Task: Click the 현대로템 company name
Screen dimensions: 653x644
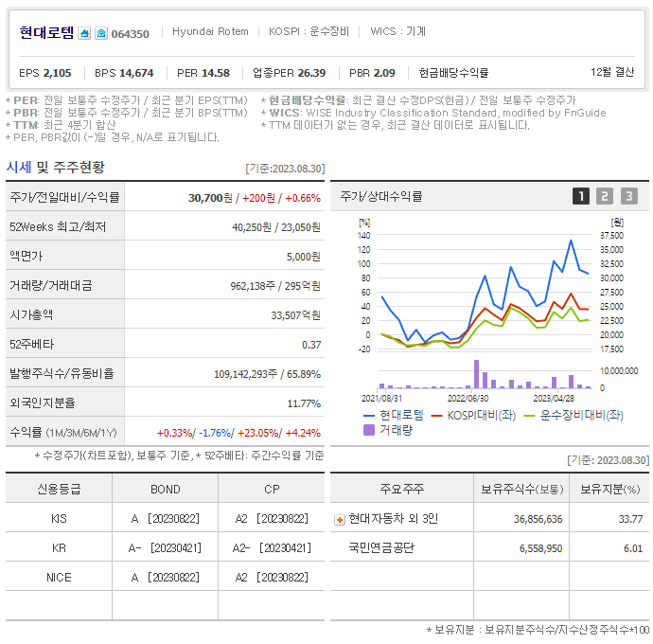Action: click(46, 32)
